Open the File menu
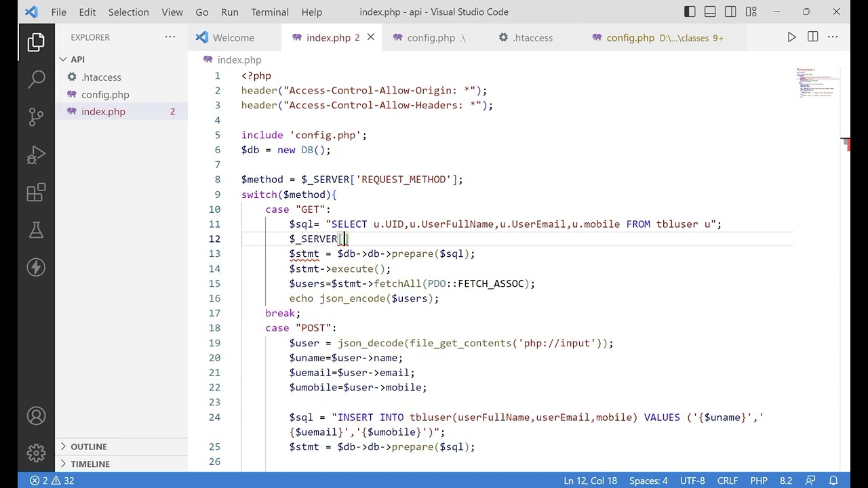 [x=58, y=12]
